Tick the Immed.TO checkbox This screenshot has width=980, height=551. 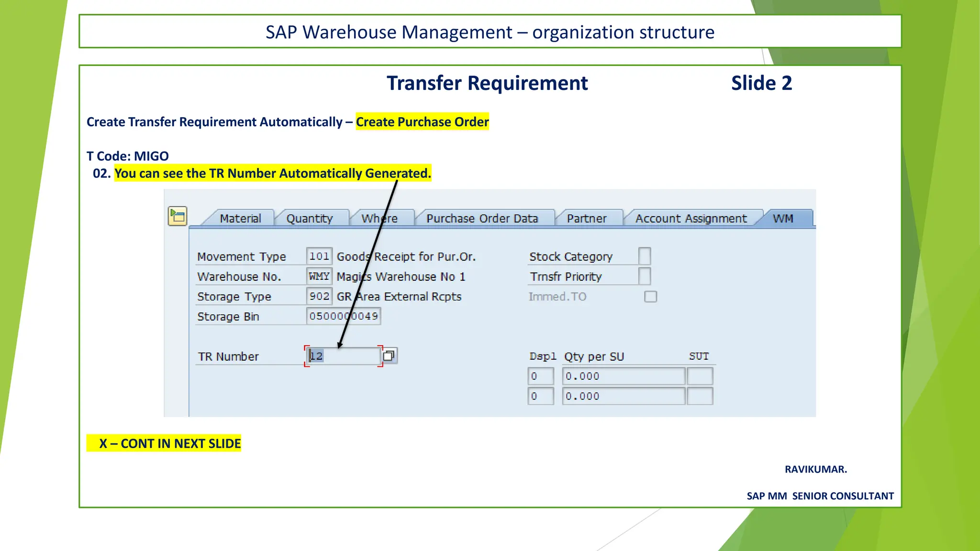[651, 297]
